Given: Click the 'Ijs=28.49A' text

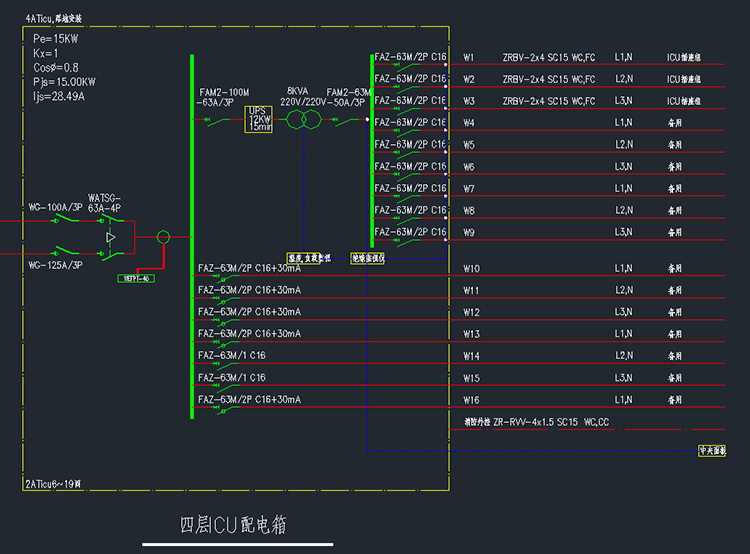Looking at the screenshot, I should click(59, 96).
